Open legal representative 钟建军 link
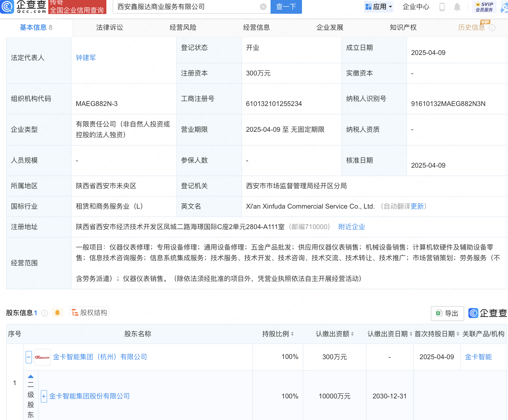This screenshot has height=420, width=508. [x=86, y=58]
